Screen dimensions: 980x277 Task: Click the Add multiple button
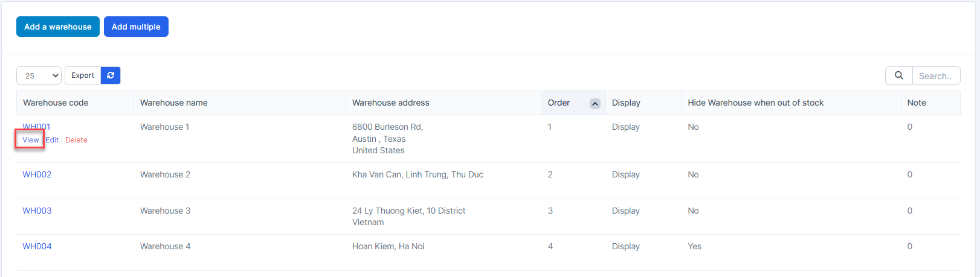(136, 27)
